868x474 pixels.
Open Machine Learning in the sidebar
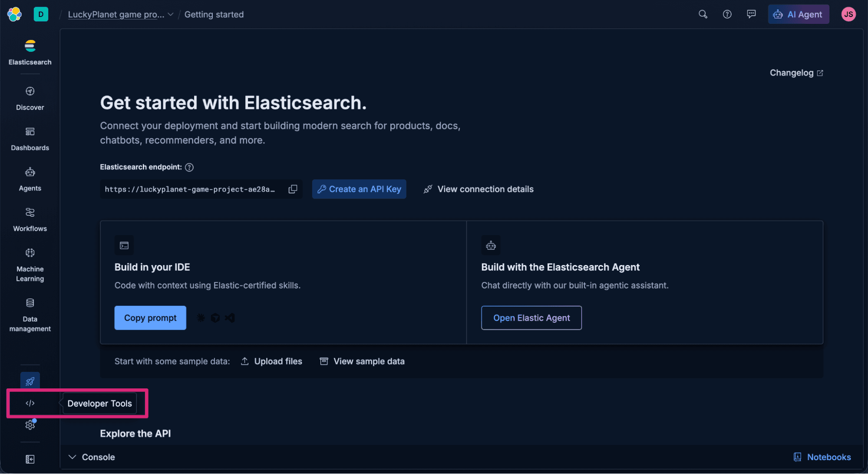point(30,265)
